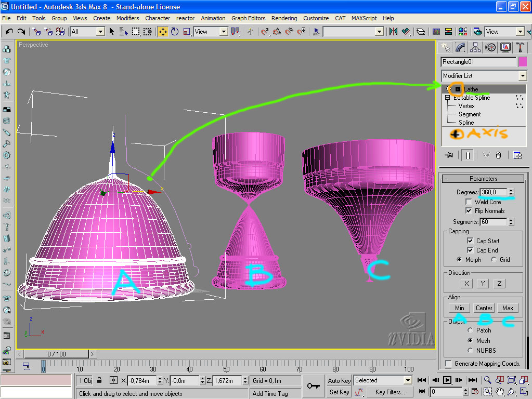Set lathe direction with Z button

499,283
